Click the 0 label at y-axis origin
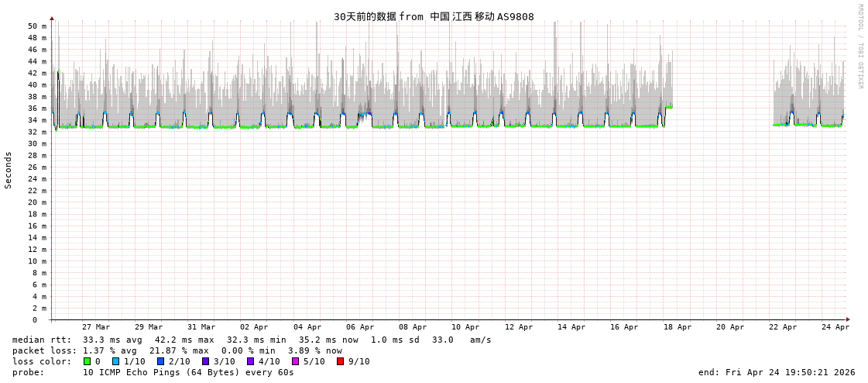This screenshot has height=383, width=868. (35, 319)
